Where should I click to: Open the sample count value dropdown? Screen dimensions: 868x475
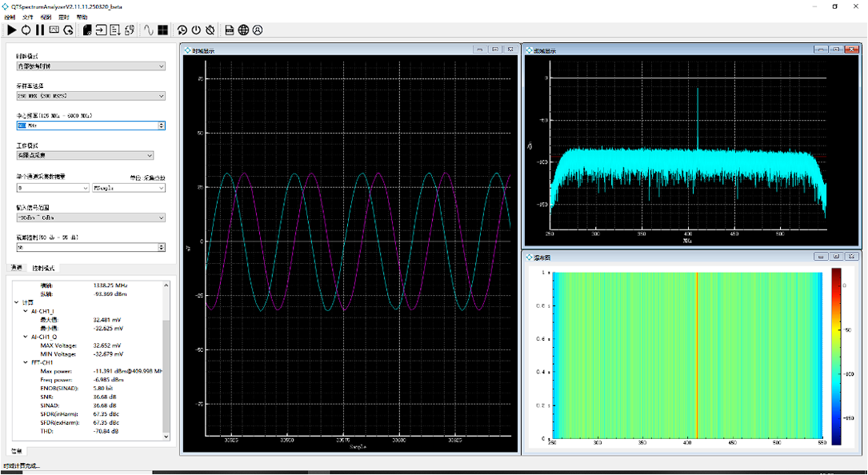[x=53, y=188]
